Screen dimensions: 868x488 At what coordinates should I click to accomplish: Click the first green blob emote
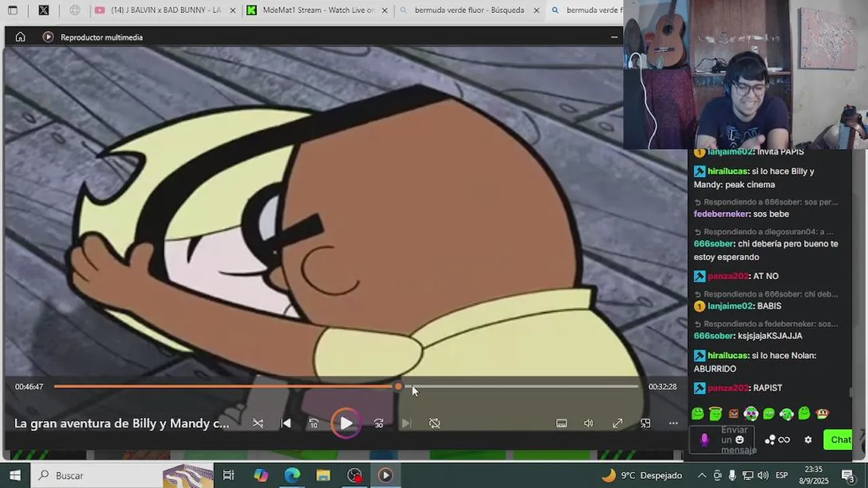click(x=698, y=413)
